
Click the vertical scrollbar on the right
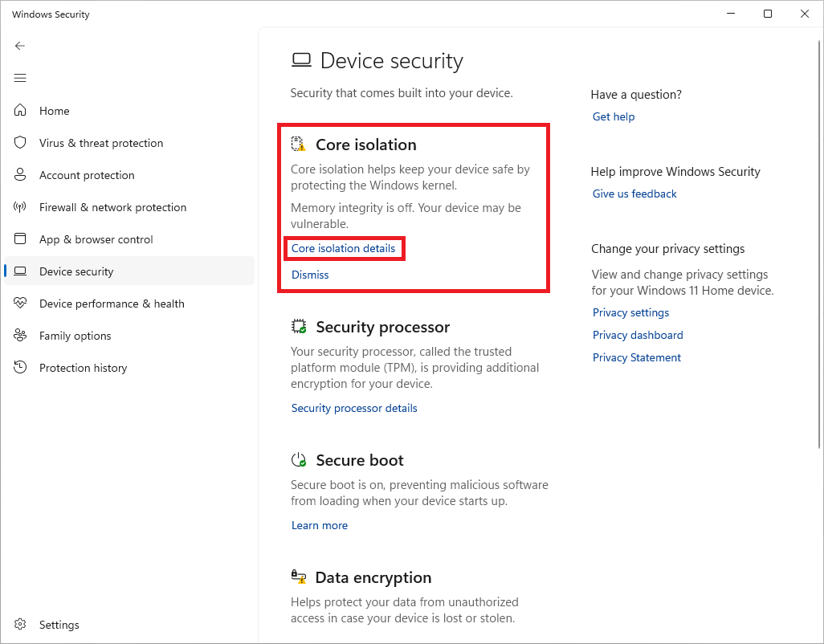tap(819, 241)
